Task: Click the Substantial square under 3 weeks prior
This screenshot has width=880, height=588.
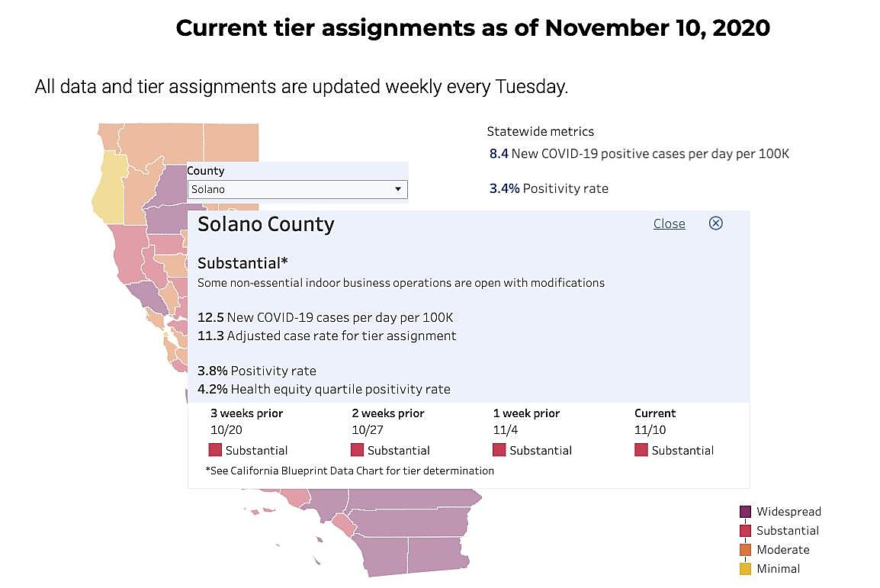Action: (215, 450)
